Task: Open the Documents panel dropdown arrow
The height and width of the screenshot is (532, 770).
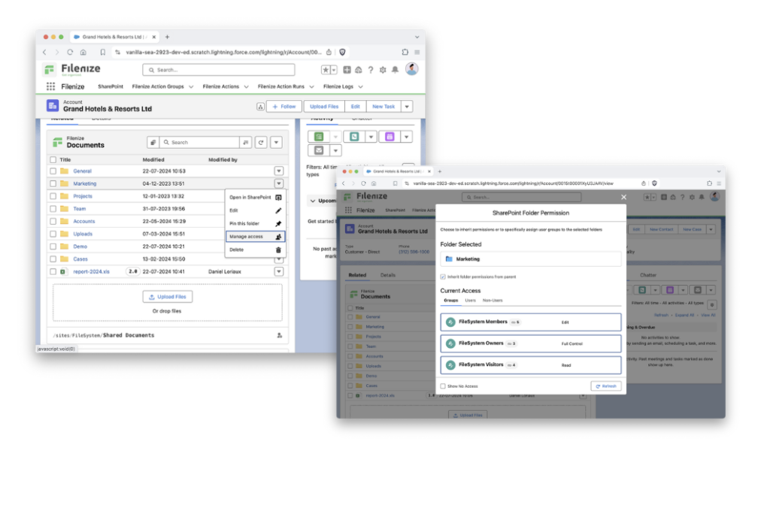Action: (x=277, y=142)
